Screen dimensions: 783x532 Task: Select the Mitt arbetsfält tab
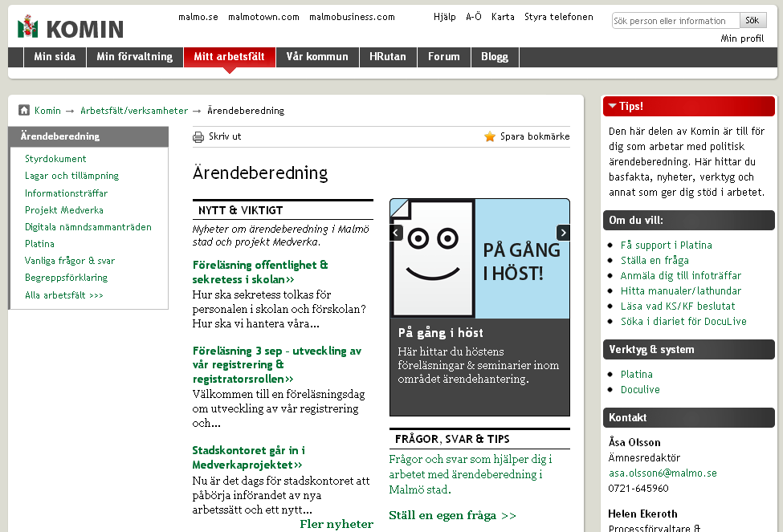[x=229, y=57]
